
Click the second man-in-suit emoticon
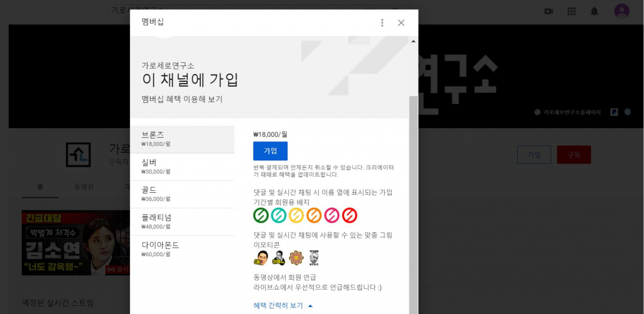click(279, 258)
